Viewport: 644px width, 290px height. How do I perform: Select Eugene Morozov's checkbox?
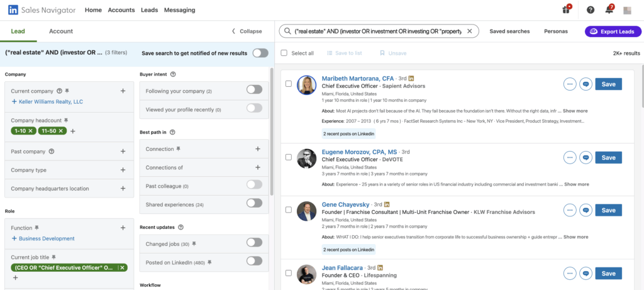coord(289,157)
